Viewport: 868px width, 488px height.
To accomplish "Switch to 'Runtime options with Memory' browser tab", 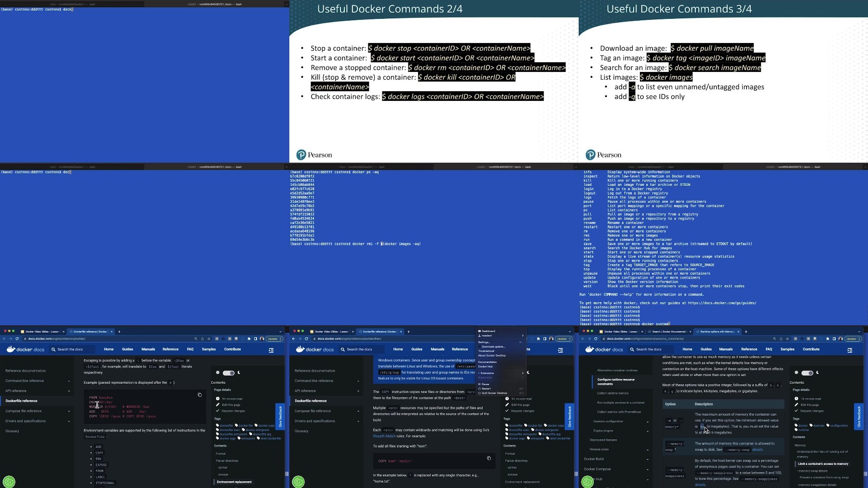I will [717, 332].
